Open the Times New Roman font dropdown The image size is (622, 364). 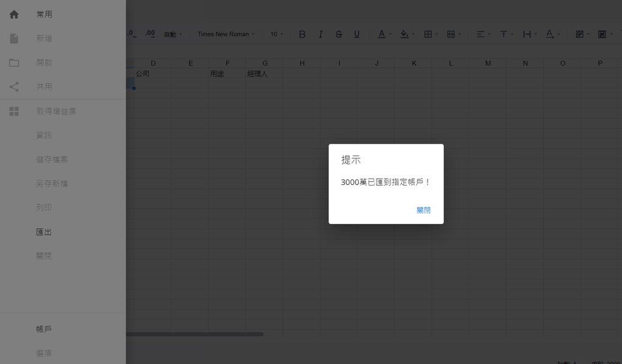(x=225, y=35)
